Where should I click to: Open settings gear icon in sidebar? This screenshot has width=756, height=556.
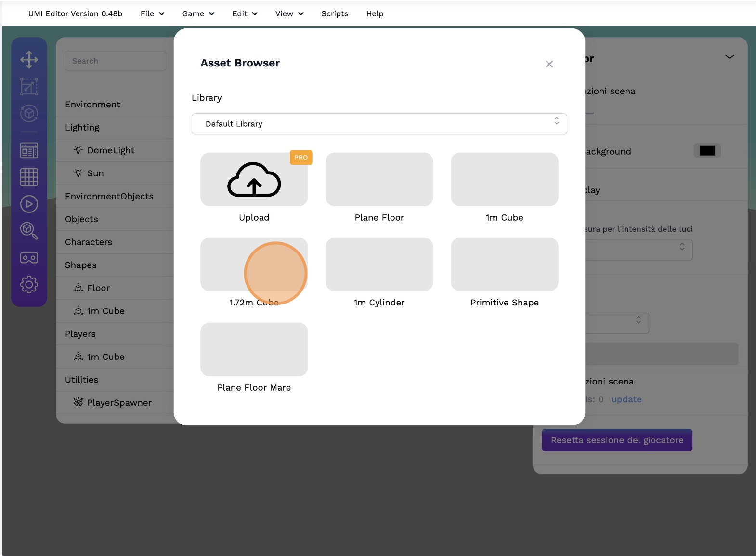pyautogui.click(x=29, y=285)
